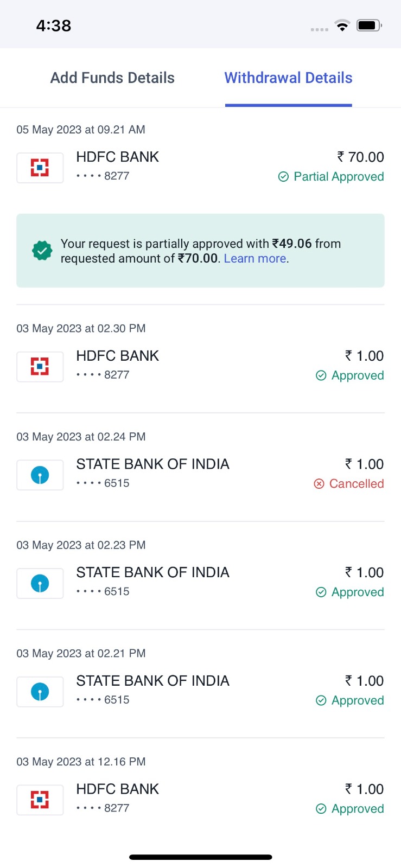Tap the green verified badge in approval notice

[42, 251]
